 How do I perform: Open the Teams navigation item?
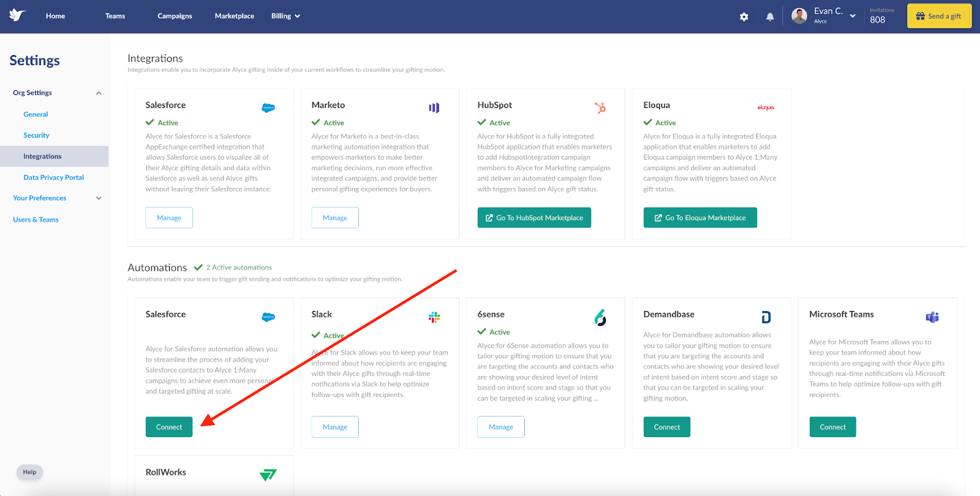tap(115, 16)
